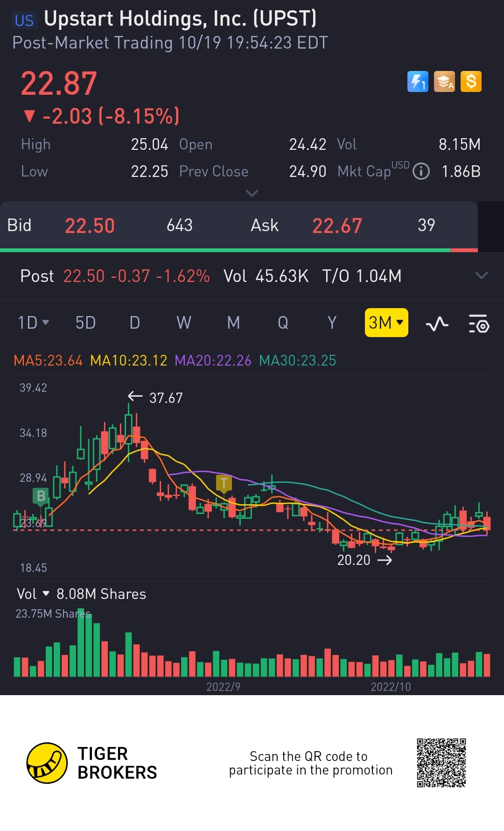504x831 pixels.
Task: Tap the 2022/10 date axis label
Action: (391, 687)
